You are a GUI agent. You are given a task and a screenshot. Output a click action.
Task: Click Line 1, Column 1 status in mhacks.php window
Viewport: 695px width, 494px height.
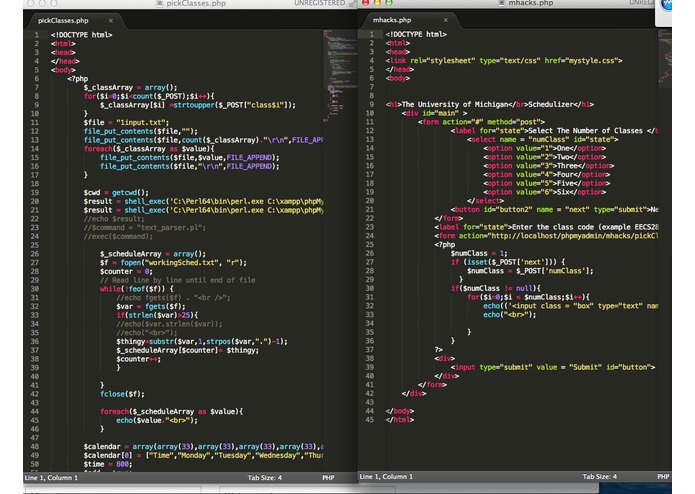[386, 477]
